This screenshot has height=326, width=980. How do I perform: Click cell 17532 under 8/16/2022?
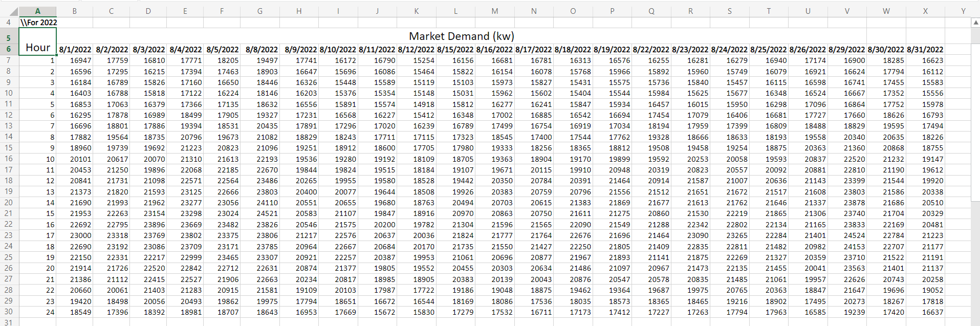tap(495, 312)
